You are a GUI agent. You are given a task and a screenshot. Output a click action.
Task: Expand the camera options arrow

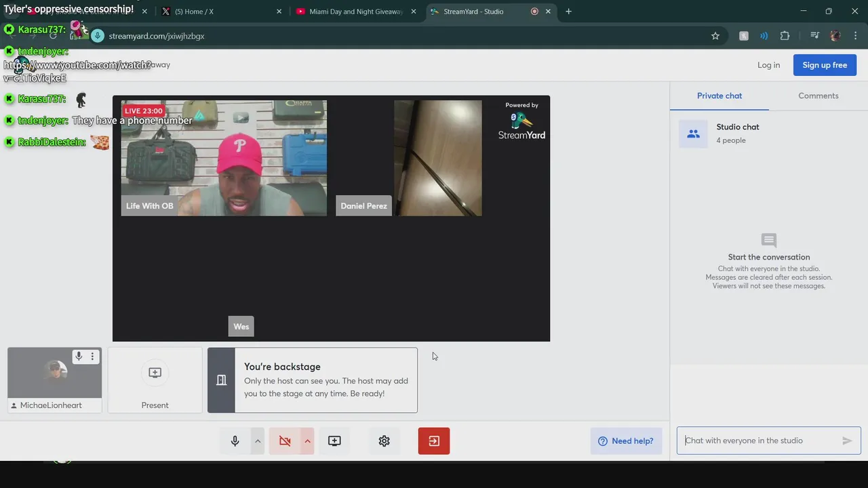tap(307, 441)
